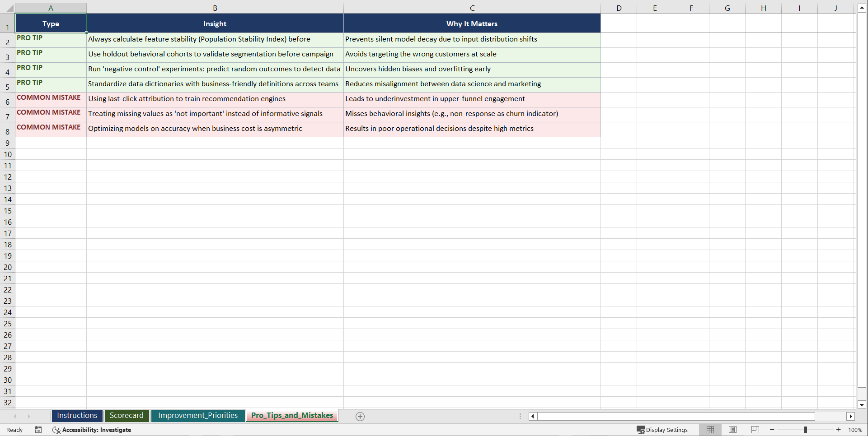This screenshot has height=436, width=868.
Task: Start macro recording from the status bar
Action: tap(38, 430)
